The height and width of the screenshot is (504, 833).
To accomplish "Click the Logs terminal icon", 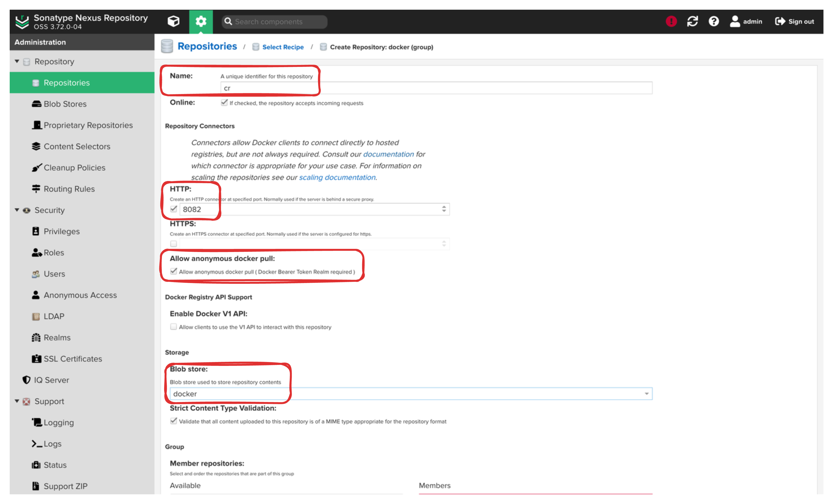I will coord(37,444).
